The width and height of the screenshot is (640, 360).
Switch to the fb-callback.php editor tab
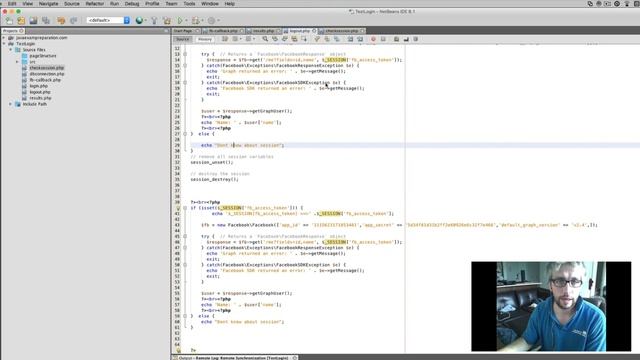click(223, 31)
